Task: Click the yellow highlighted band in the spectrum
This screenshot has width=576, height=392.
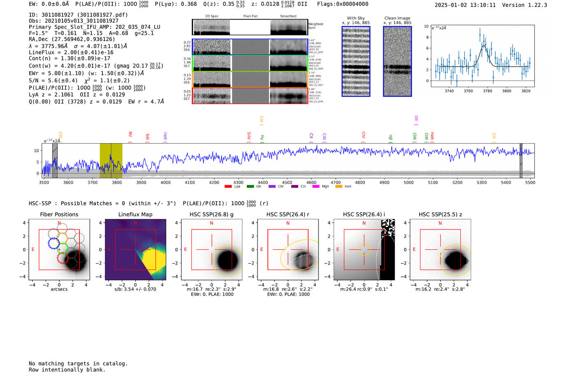Action: 111,160
